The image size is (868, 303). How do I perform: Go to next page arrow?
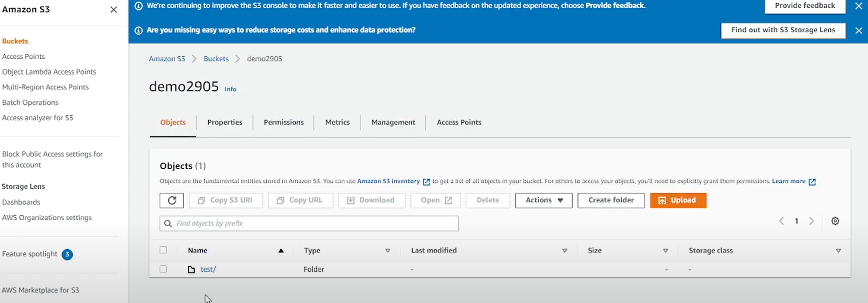pos(811,221)
